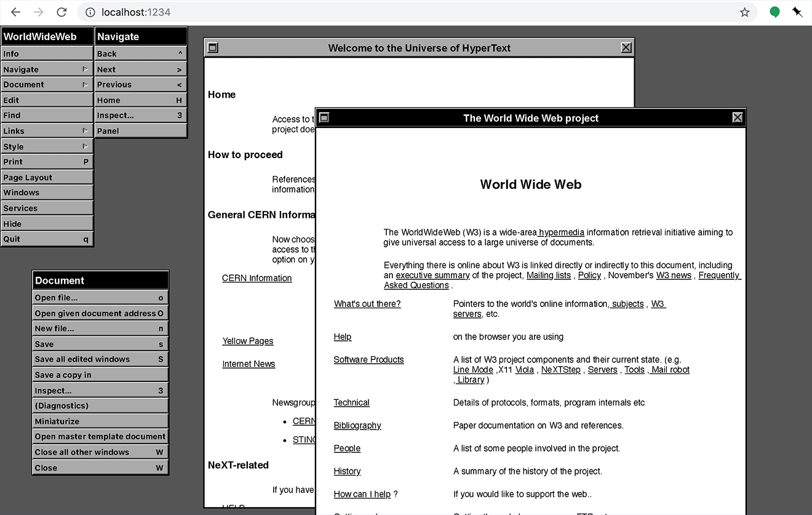Reload the page with the refresh icon
The height and width of the screenshot is (515, 812).
[62, 12]
